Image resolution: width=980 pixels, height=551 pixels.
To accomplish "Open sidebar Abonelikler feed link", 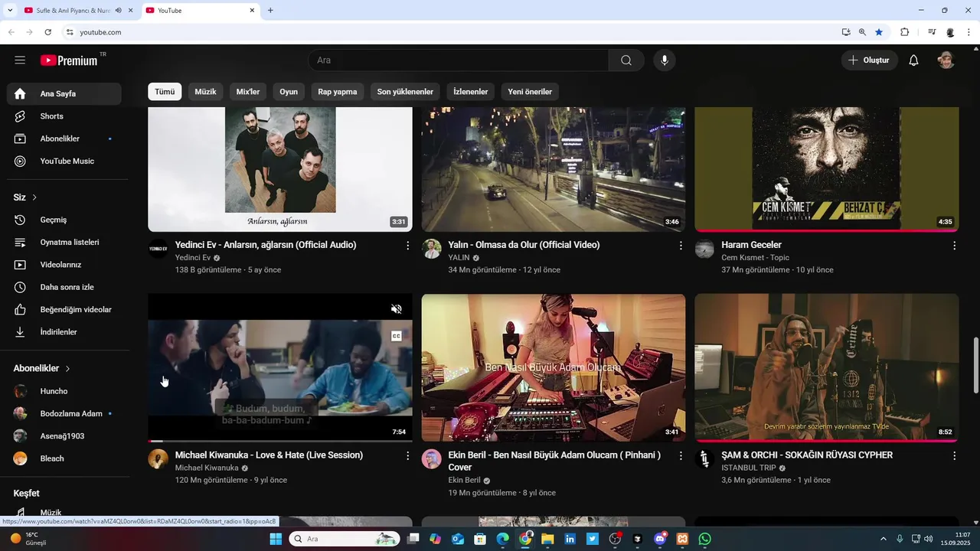I will pos(64,139).
